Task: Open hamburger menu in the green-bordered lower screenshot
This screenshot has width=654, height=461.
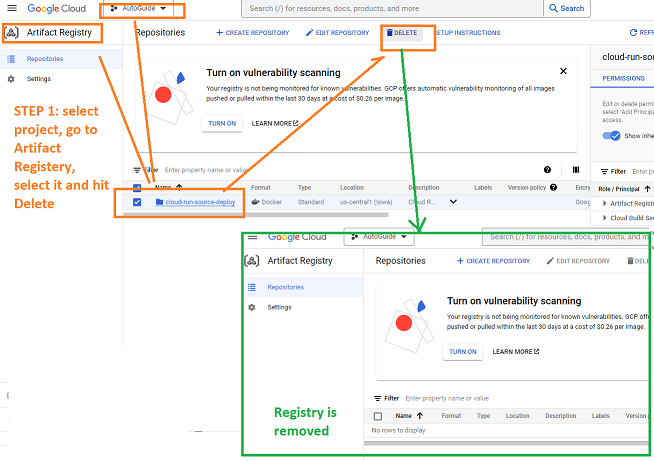Action: point(252,237)
